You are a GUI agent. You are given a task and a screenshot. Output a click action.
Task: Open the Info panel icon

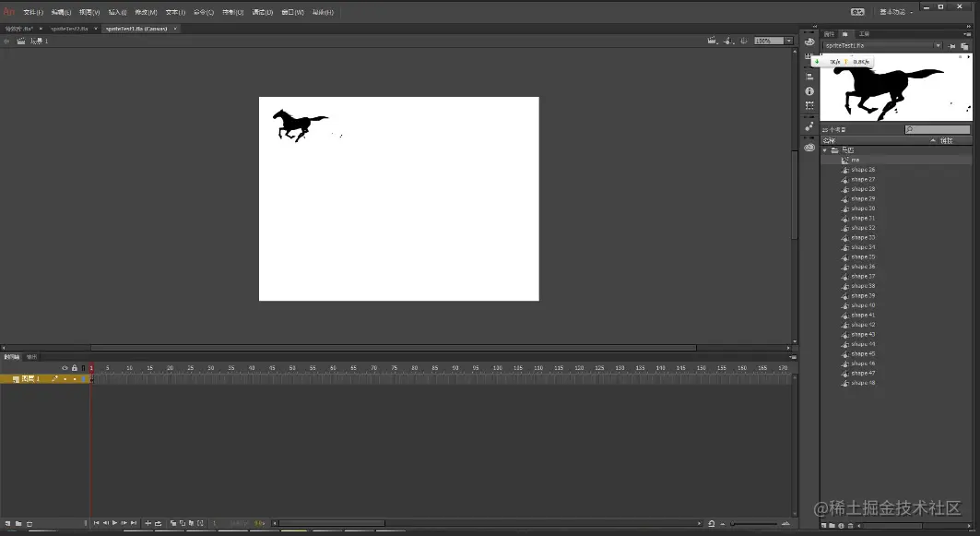click(809, 90)
